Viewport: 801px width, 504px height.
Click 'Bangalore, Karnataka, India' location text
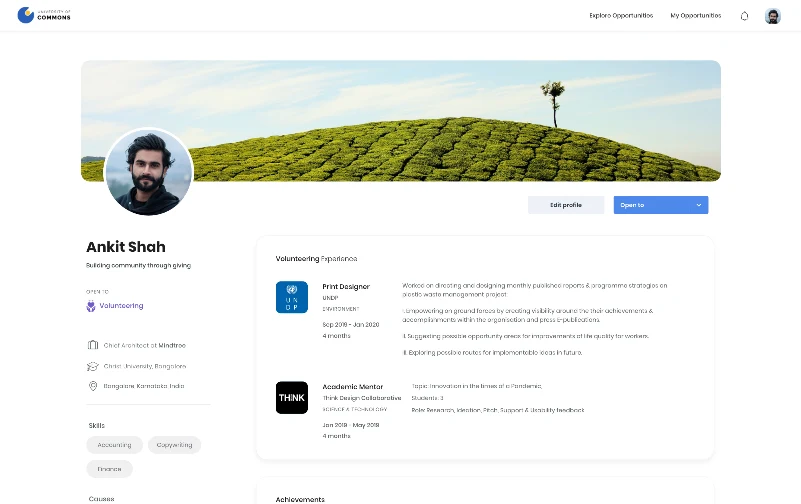[x=144, y=386]
